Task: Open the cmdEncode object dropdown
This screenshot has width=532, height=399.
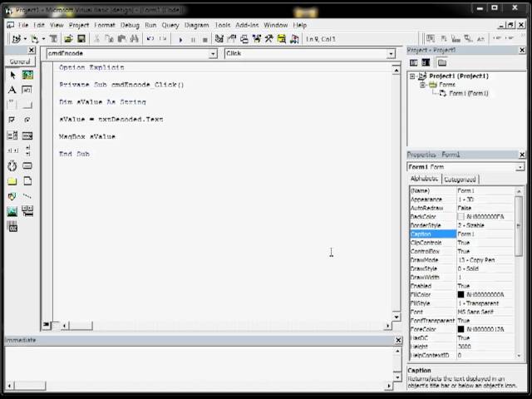Action: tap(213, 53)
